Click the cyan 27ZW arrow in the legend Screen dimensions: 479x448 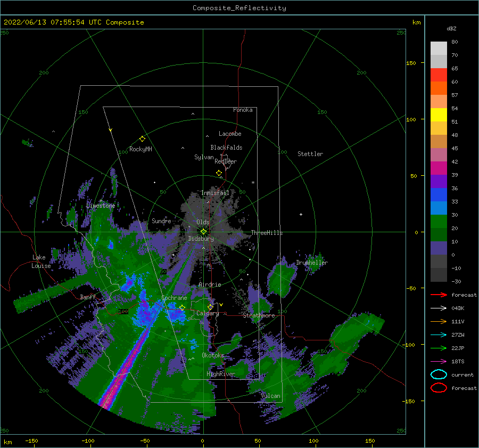coord(439,335)
